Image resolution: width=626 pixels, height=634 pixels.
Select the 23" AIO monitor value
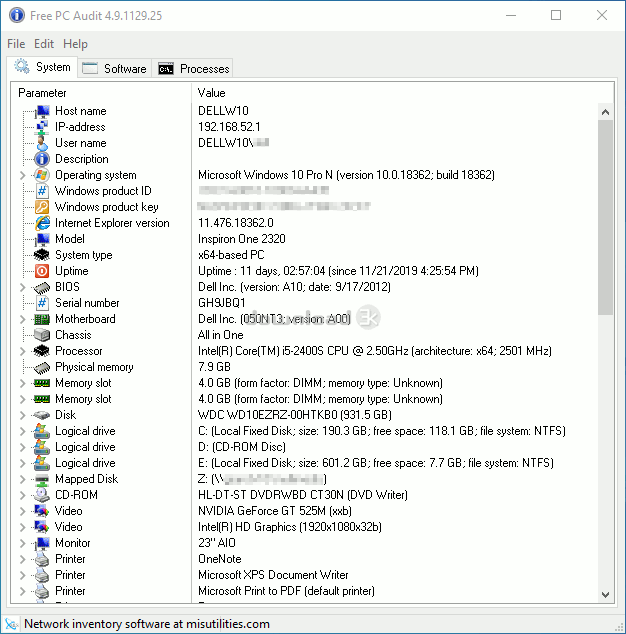(216, 543)
